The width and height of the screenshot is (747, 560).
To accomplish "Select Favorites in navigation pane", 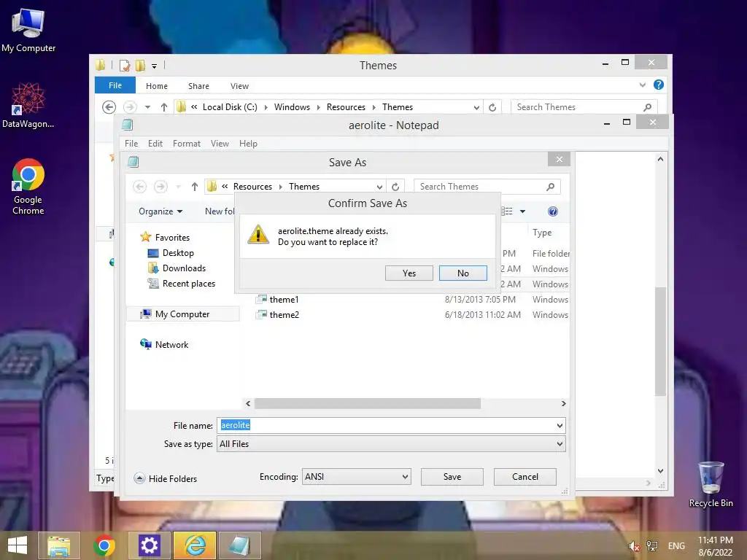I will (x=165, y=237).
